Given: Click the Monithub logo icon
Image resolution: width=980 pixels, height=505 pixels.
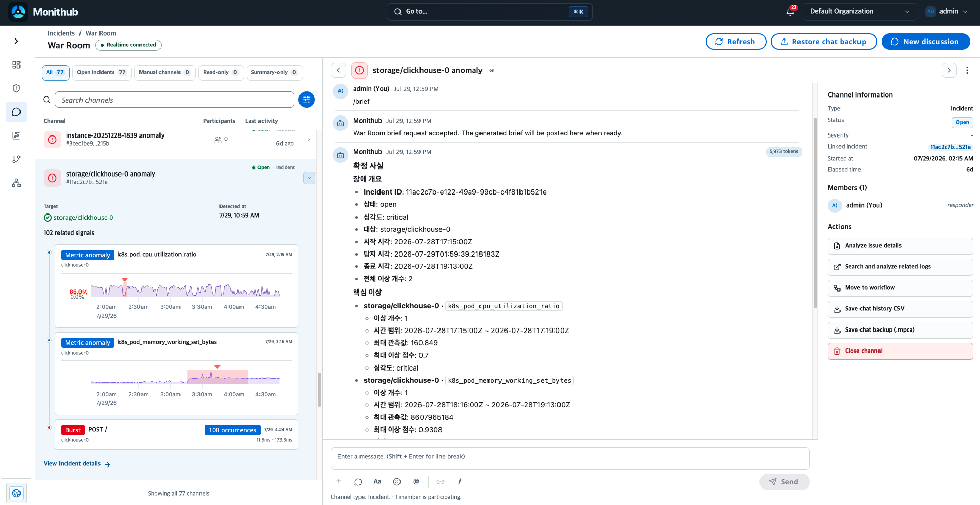Looking at the screenshot, I should [x=18, y=12].
